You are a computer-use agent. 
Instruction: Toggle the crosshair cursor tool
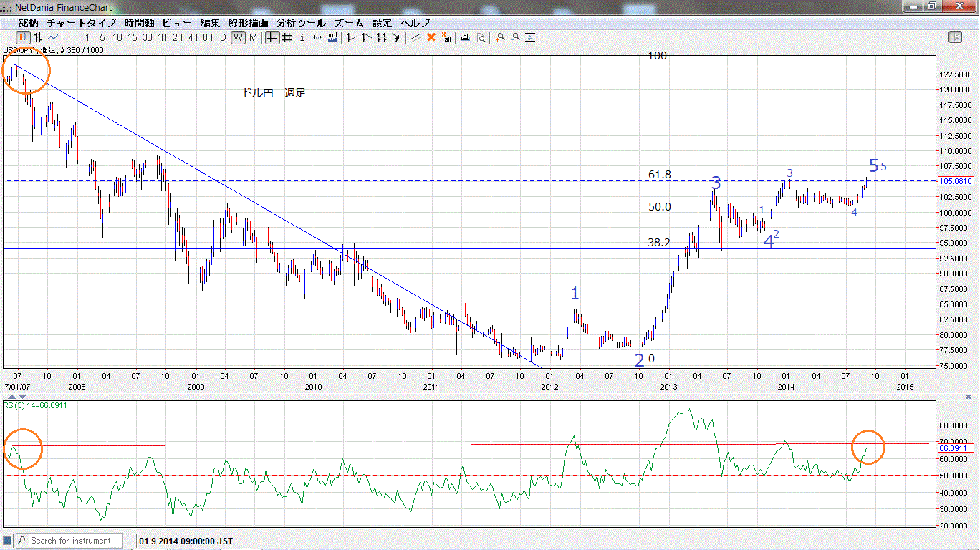(272, 37)
